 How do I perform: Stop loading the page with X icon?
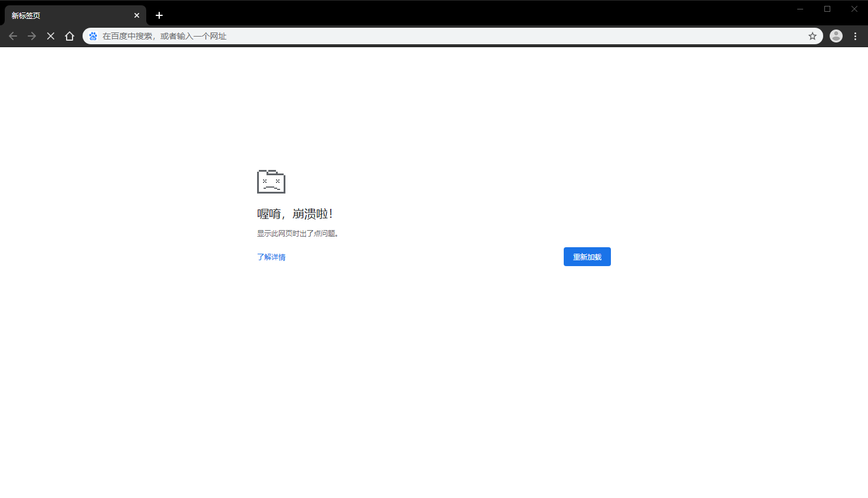pos(51,36)
